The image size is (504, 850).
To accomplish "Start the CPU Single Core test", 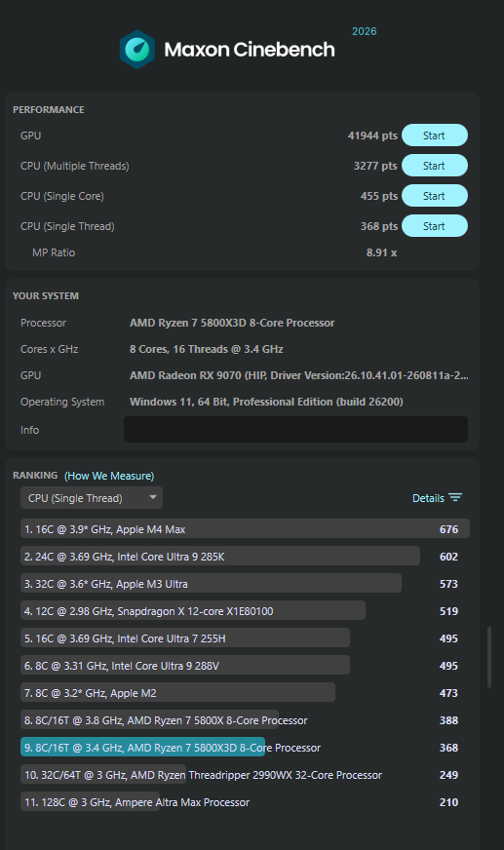I will coord(435,196).
